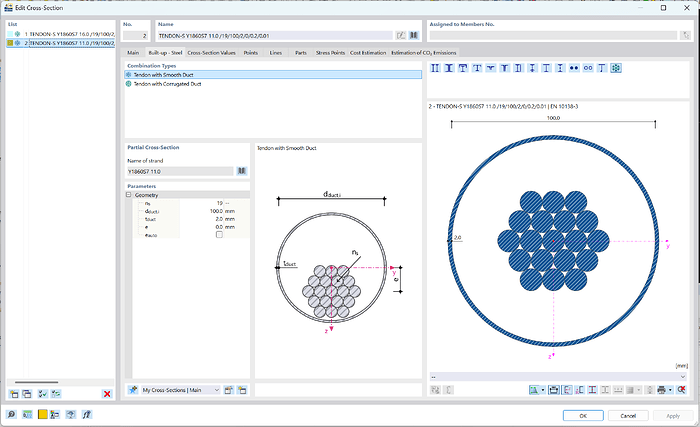This screenshot has height=427, width=700.
Task: Select Tendon with Corrugated Duct combination type
Action: (167, 84)
